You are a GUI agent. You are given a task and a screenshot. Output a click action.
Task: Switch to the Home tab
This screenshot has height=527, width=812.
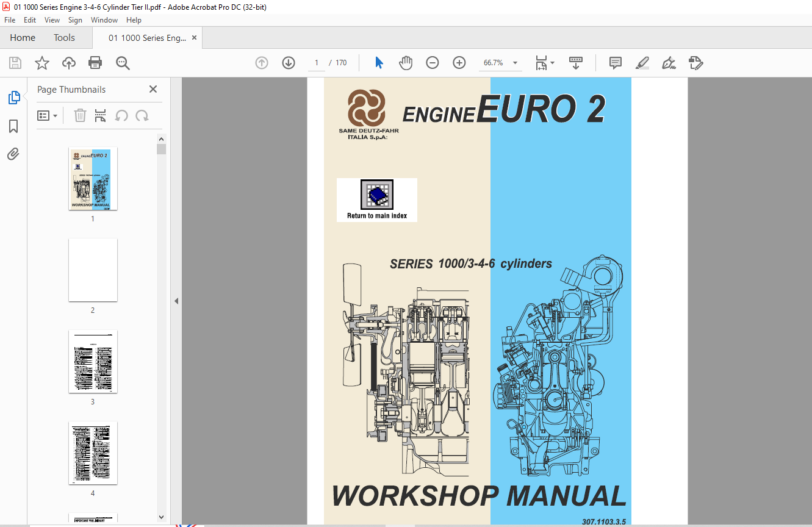coord(23,38)
